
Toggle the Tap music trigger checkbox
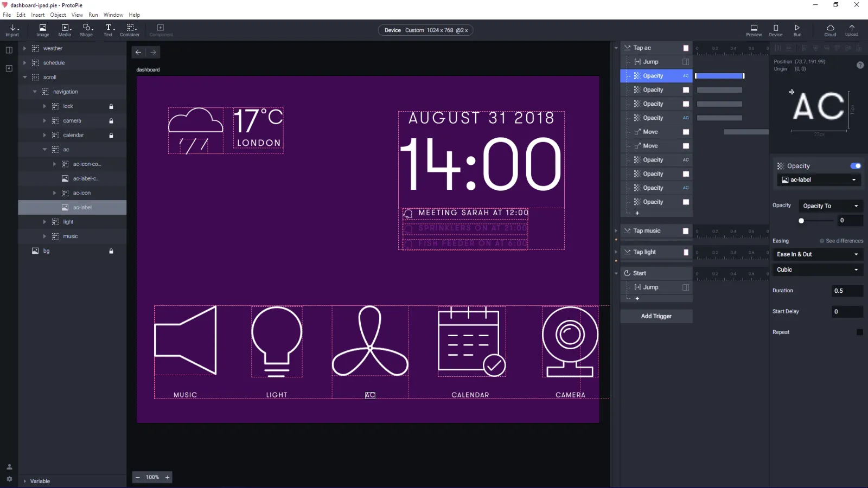(x=686, y=231)
